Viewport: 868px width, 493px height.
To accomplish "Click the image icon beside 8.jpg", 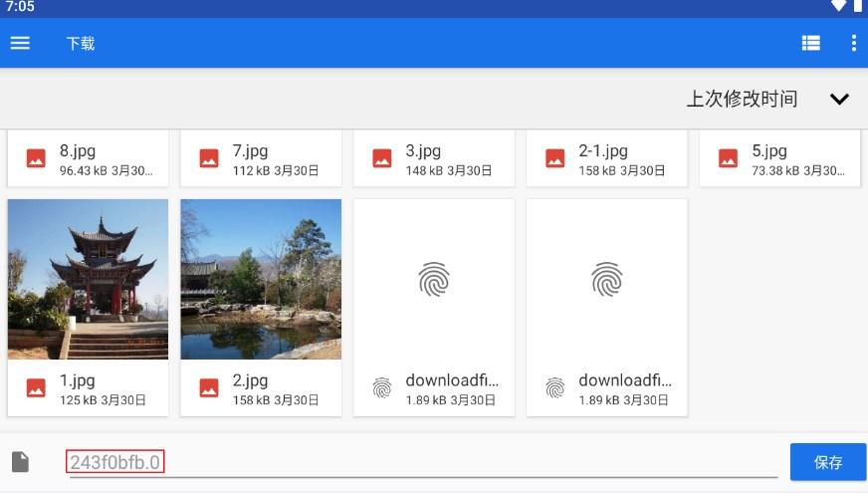I will [x=36, y=158].
